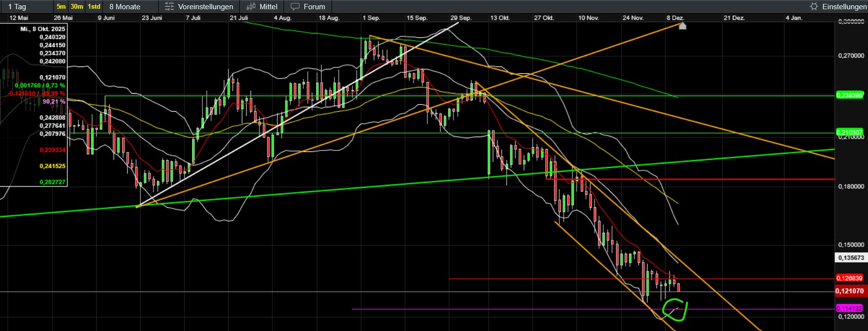868x331 pixels.
Task: Click the Einstellungen gear icon
Action: (x=814, y=7)
